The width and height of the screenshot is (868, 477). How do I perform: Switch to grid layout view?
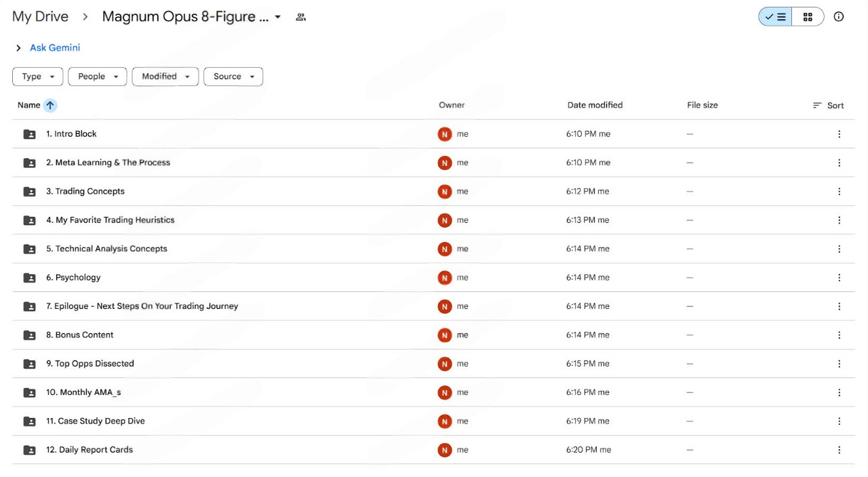[808, 17]
